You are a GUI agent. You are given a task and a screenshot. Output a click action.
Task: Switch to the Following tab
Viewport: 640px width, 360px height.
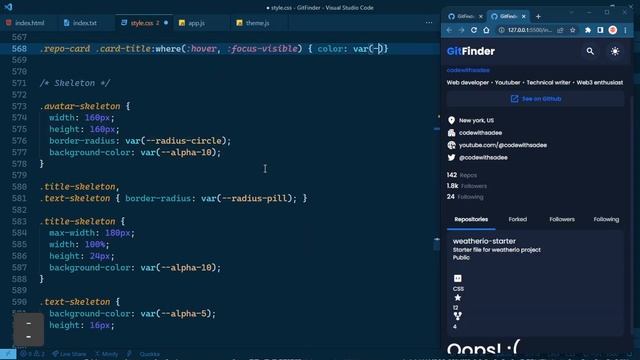pos(606,220)
